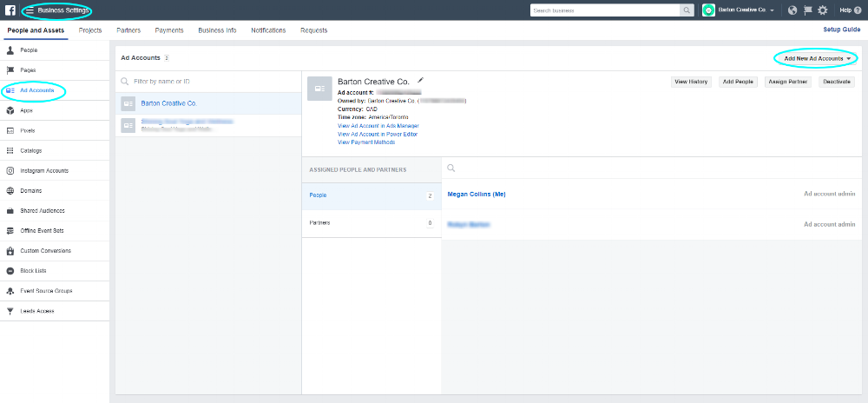Image resolution: width=868 pixels, height=403 pixels.
Task: Switch to the Partners tab
Action: coord(128,30)
